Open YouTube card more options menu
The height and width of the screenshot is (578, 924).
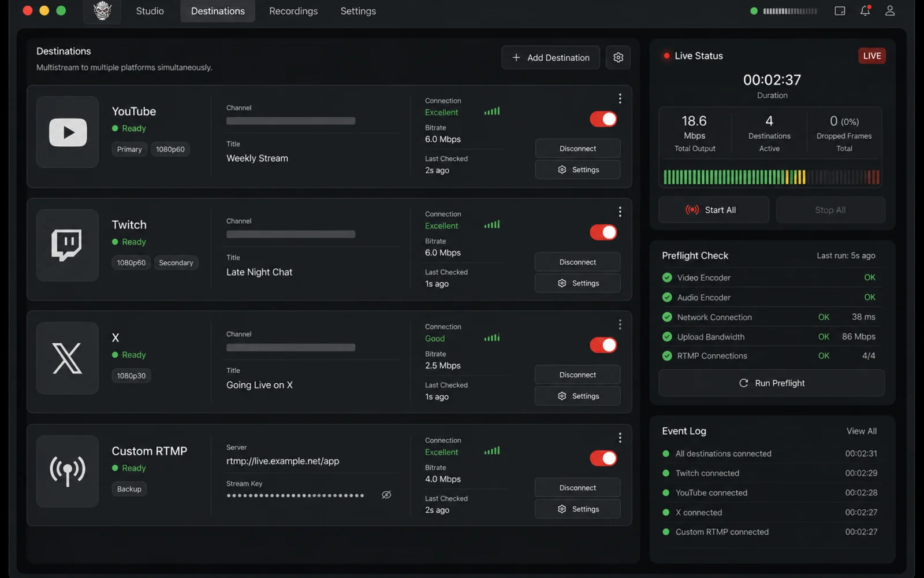[x=620, y=99]
